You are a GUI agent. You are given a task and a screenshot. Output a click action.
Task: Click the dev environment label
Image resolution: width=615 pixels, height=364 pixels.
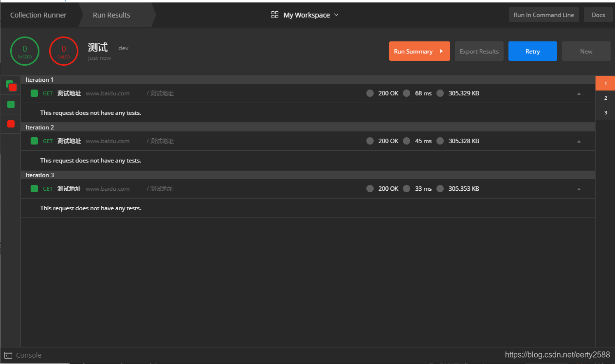point(124,48)
